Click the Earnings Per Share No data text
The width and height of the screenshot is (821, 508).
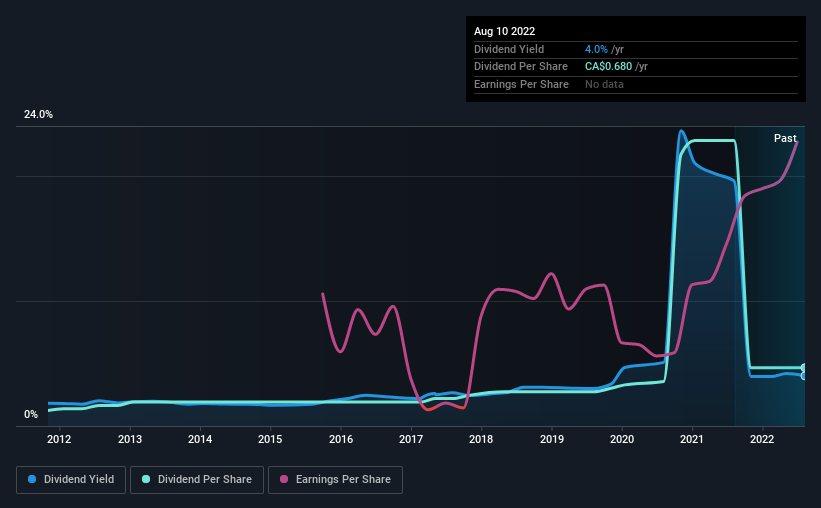[604, 84]
